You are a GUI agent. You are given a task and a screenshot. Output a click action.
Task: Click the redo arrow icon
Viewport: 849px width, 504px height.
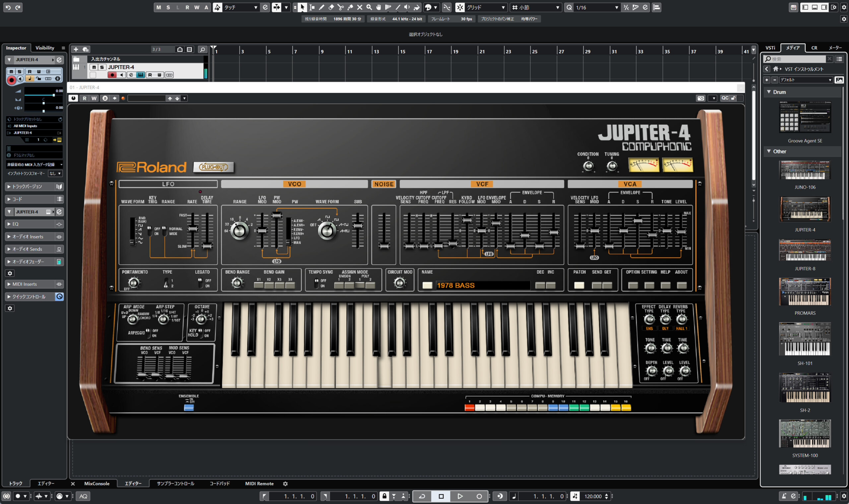click(x=18, y=7)
